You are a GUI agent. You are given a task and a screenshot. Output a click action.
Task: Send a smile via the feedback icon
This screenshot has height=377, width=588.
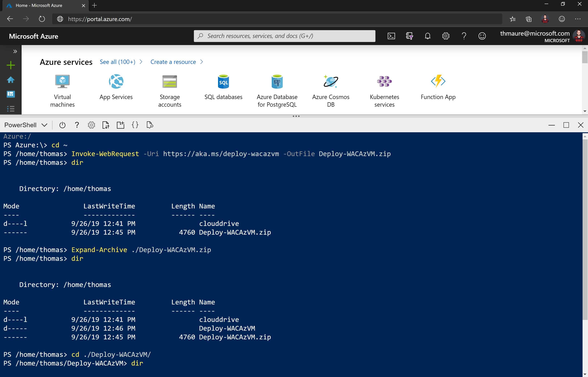pyautogui.click(x=482, y=36)
